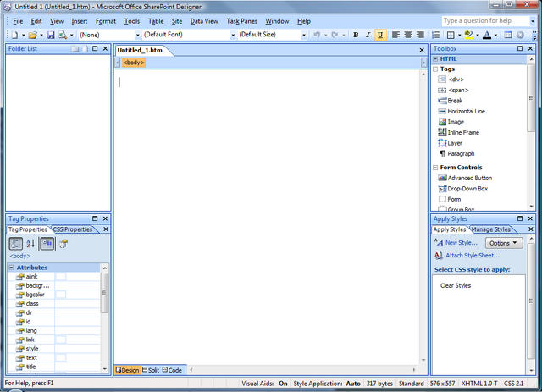Click the Highlight color icon
The height and width of the screenshot is (392, 542).
(468, 35)
